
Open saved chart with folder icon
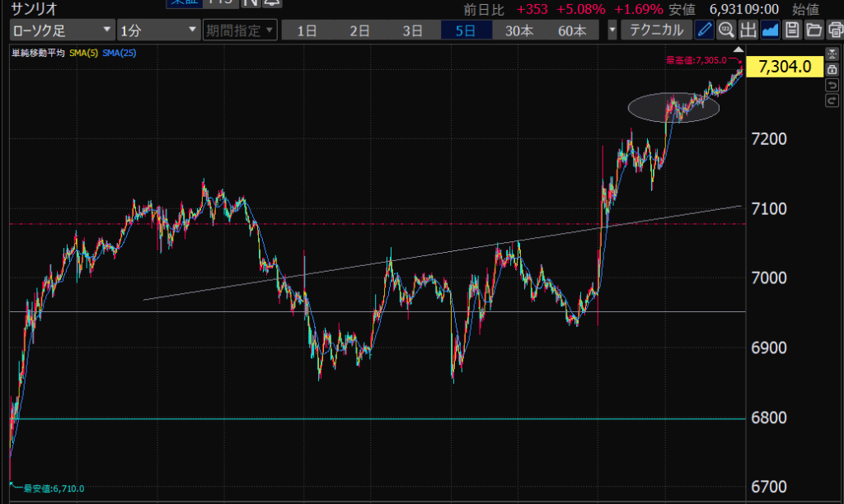(x=814, y=30)
